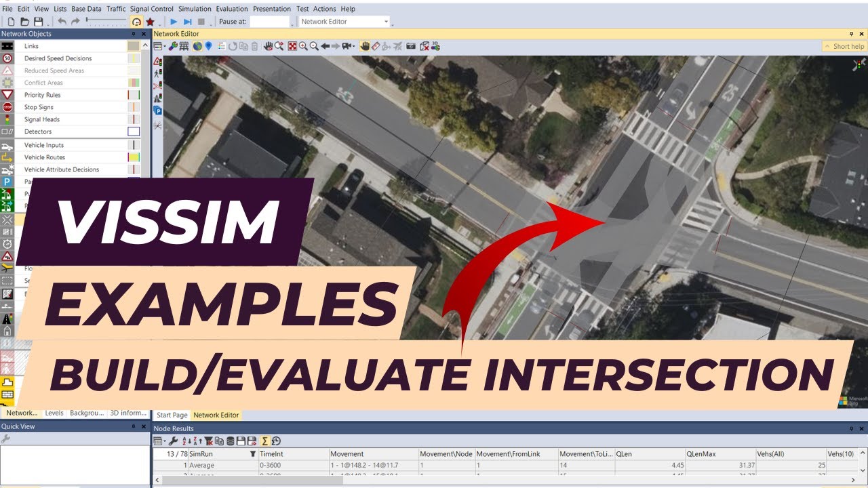Image resolution: width=868 pixels, height=488 pixels.
Task: Toggle aggregate sum icon in Node Results
Action: [x=265, y=441]
